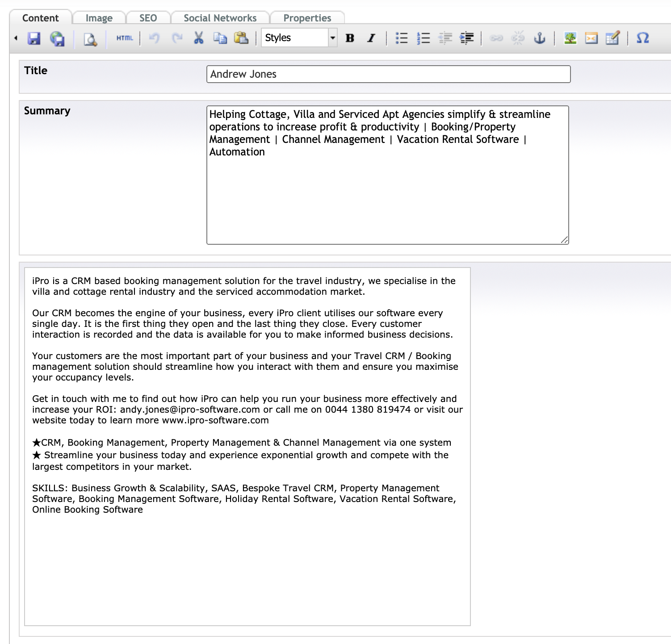Click the Title field containing Andrew Jones
Viewport: 671px width, 644px height.
pos(388,74)
